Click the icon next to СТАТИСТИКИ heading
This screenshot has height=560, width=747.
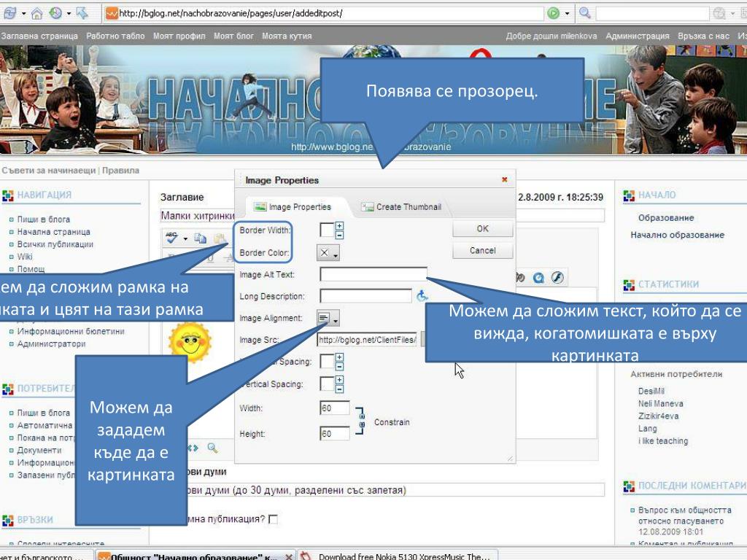click(629, 285)
